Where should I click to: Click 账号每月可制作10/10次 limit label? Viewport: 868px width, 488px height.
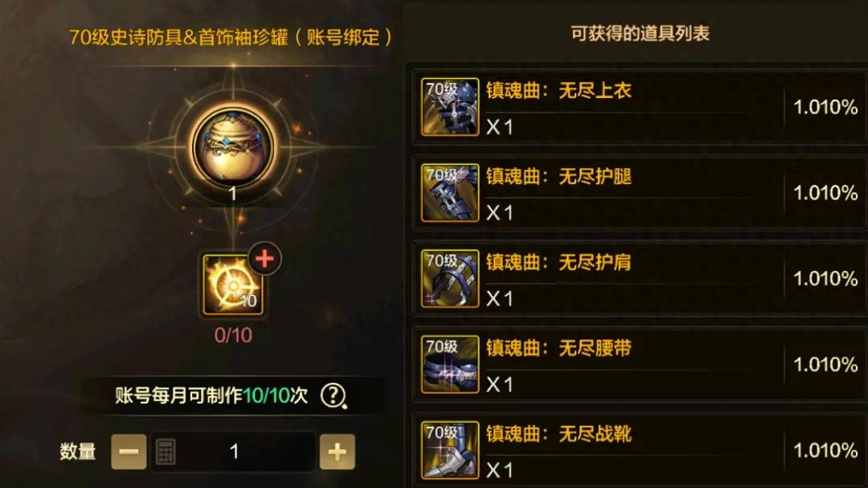click(211, 396)
